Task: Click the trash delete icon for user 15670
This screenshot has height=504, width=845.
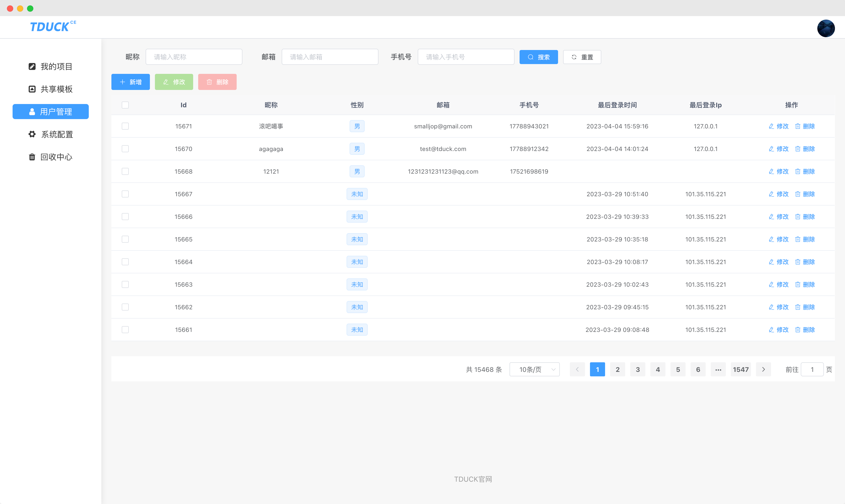Action: tap(797, 149)
